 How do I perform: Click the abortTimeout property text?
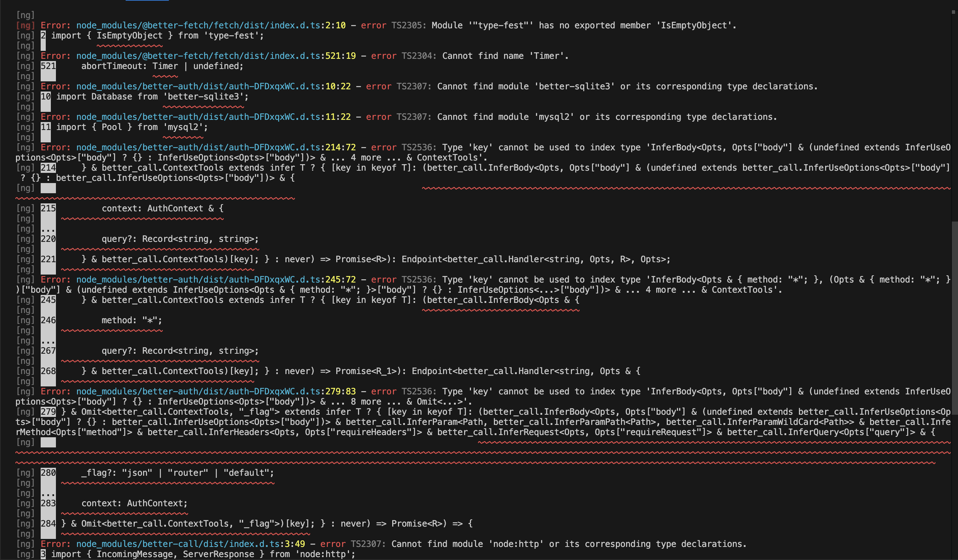[x=111, y=66]
